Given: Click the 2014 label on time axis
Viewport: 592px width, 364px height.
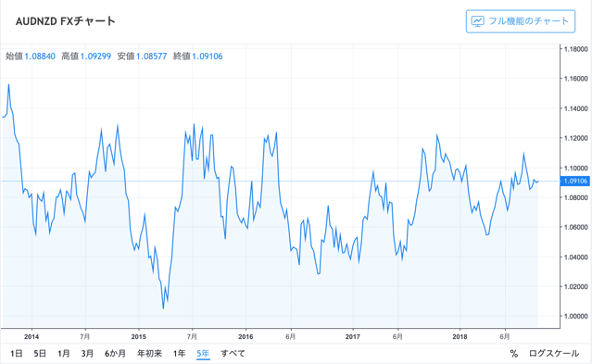Looking at the screenshot, I should coord(31,336).
